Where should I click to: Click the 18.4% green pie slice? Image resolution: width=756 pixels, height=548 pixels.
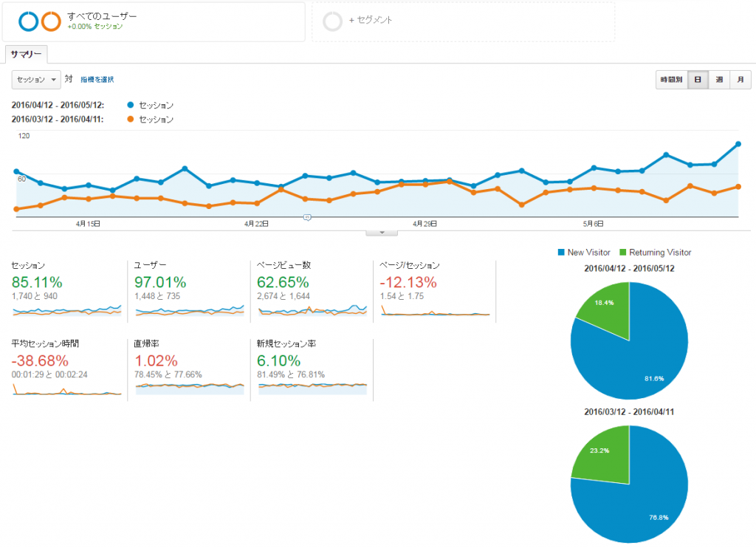pos(606,308)
